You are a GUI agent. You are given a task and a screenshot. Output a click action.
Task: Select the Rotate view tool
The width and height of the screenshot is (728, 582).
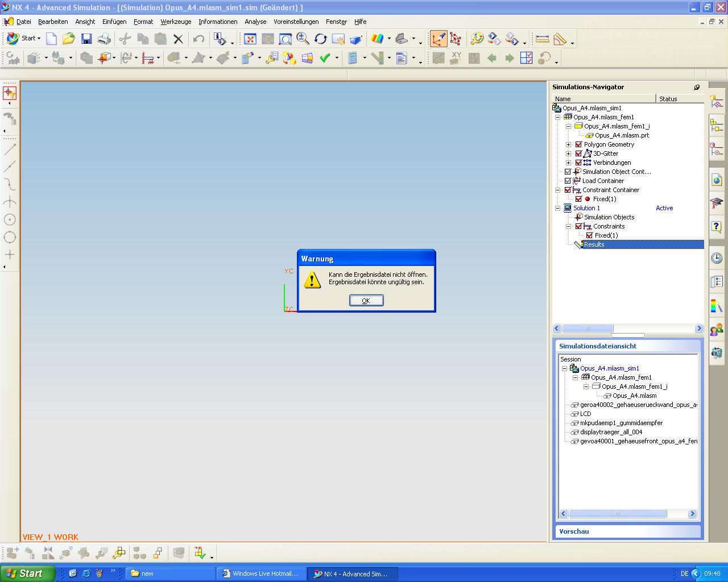point(321,39)
